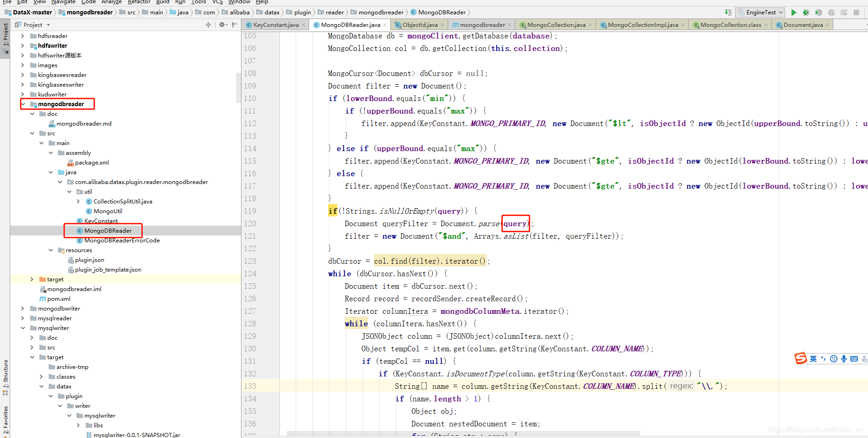
Task: Collapse all in Project panel
Action: point(208,25)
